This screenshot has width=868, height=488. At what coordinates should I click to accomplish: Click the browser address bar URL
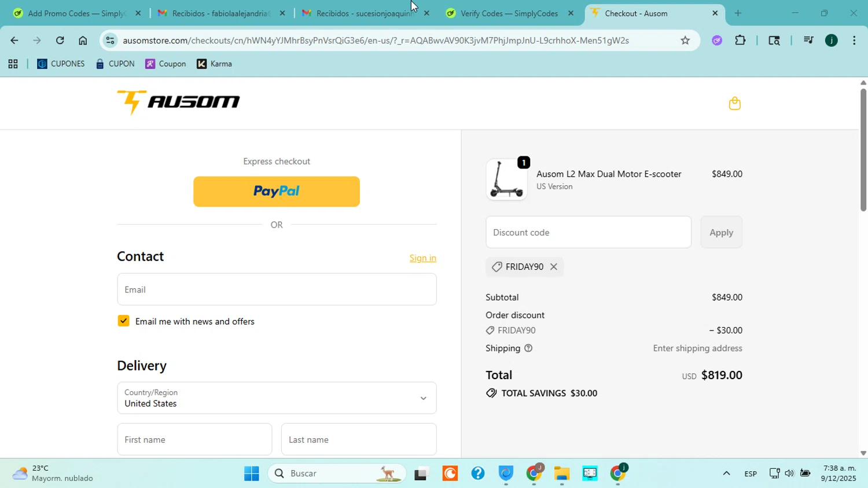376,41
